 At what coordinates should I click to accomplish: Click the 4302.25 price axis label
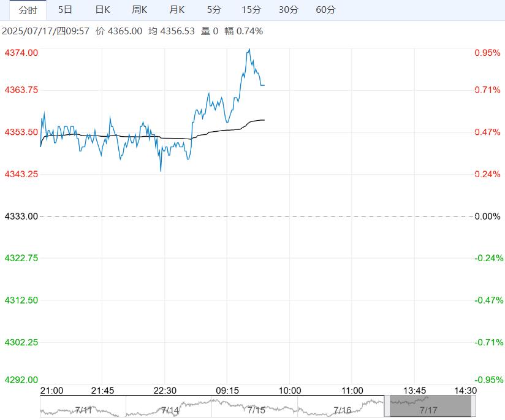click(21, 342)
